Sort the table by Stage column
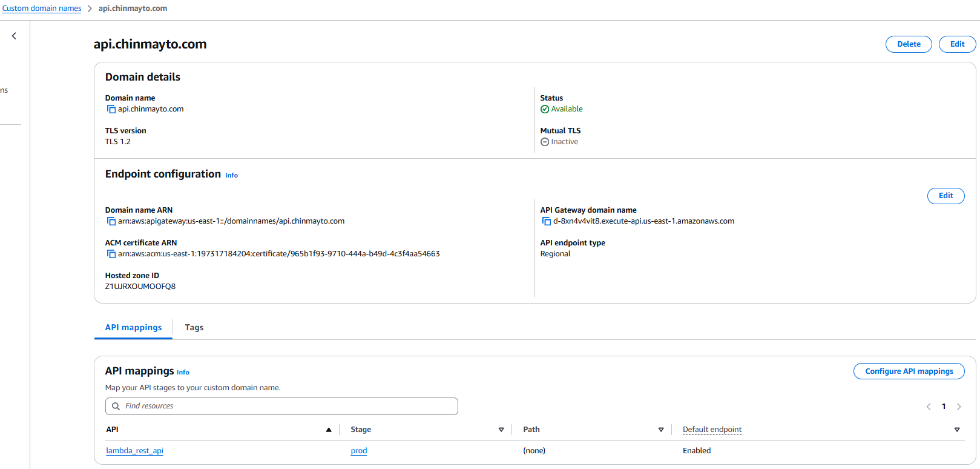This screenshot has width=980, height=469. click(501, 430)
